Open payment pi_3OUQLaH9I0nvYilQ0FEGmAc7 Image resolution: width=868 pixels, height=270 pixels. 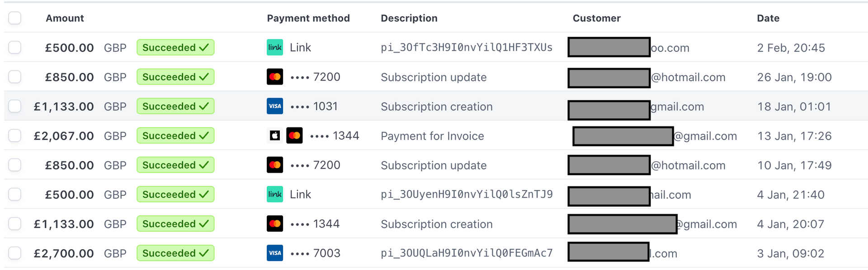click(x=467, y=253)
